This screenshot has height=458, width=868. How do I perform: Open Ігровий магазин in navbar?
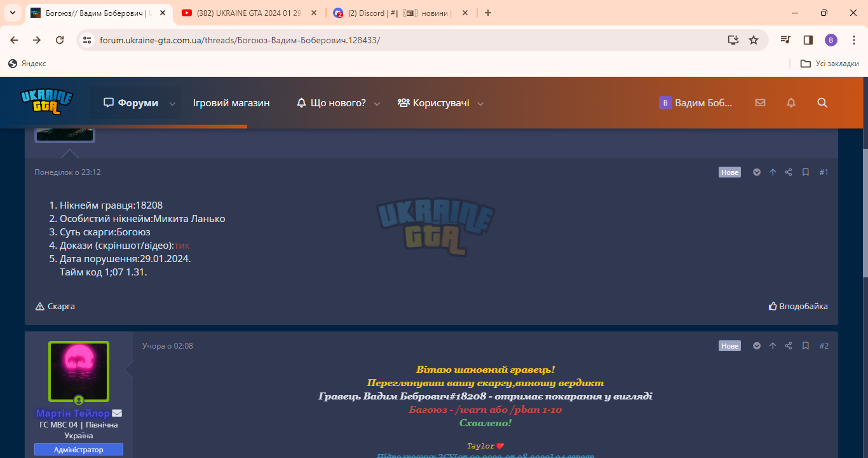click(231, 102)
